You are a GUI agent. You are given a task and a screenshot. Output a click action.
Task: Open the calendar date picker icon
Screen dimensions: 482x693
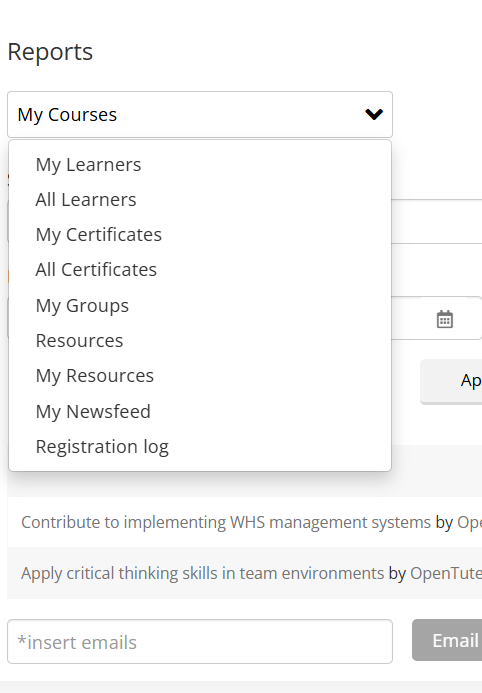pyautogui.click(x=444, y=319)
